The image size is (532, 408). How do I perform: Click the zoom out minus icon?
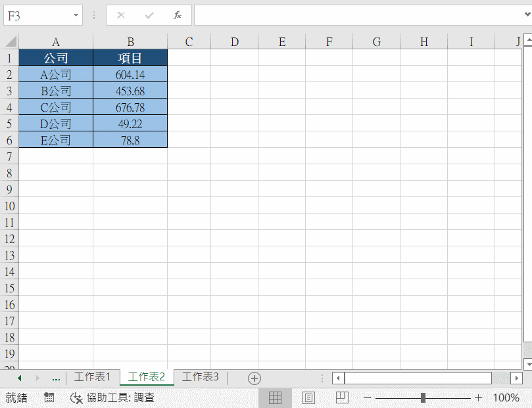[367, 397]
